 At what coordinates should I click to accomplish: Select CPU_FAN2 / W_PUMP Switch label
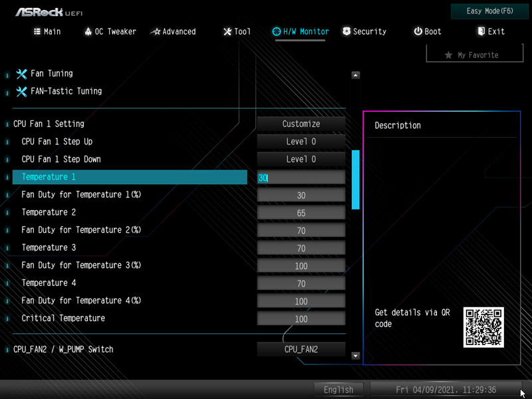coord(63,349)
